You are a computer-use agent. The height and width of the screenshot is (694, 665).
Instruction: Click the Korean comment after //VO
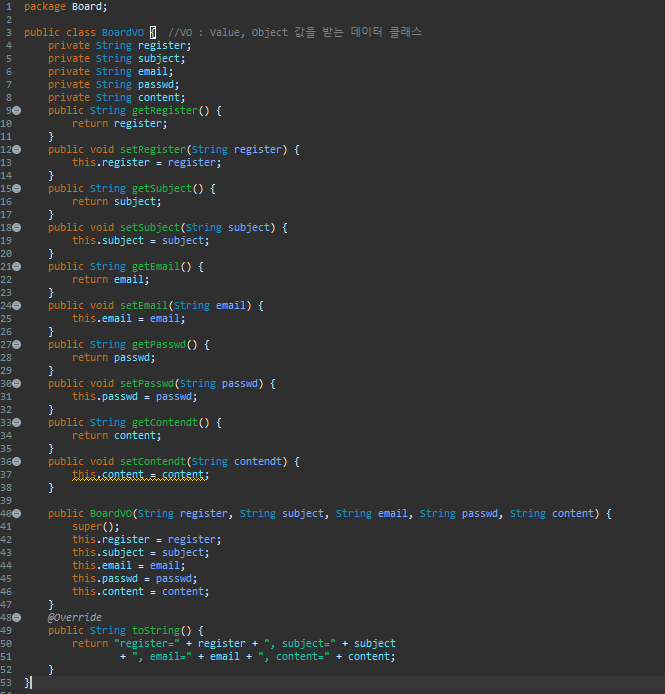(358, 32)
